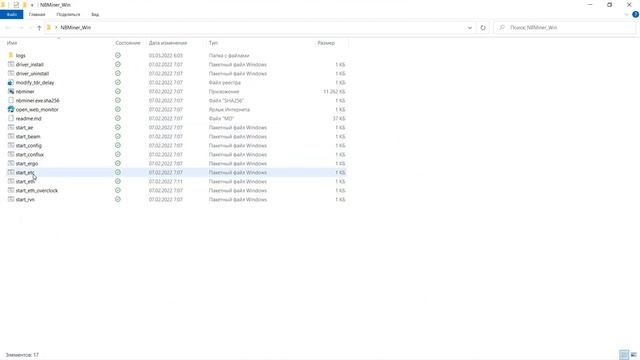Click the Элементов: 17 status bar text
640x360 pixels.
tap(22, 355)
